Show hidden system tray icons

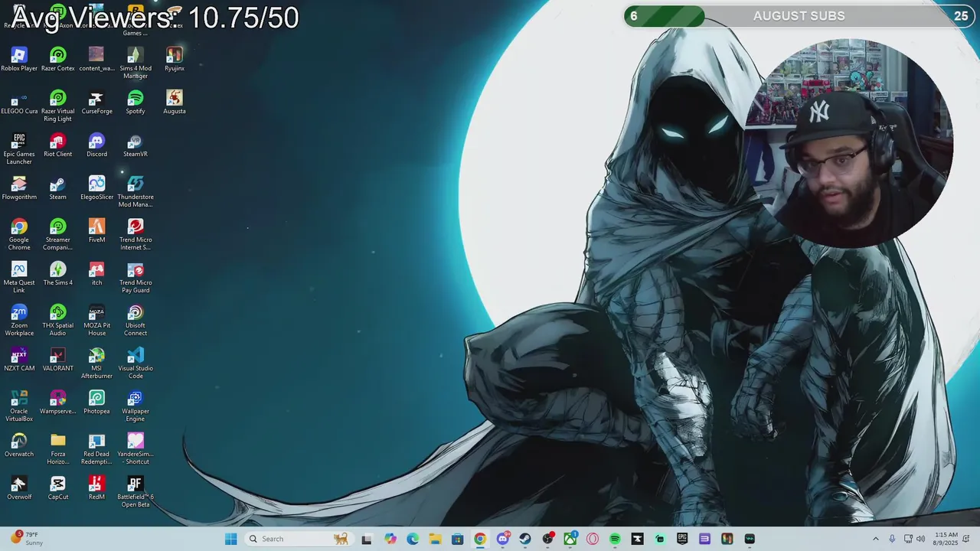[876, 539]
